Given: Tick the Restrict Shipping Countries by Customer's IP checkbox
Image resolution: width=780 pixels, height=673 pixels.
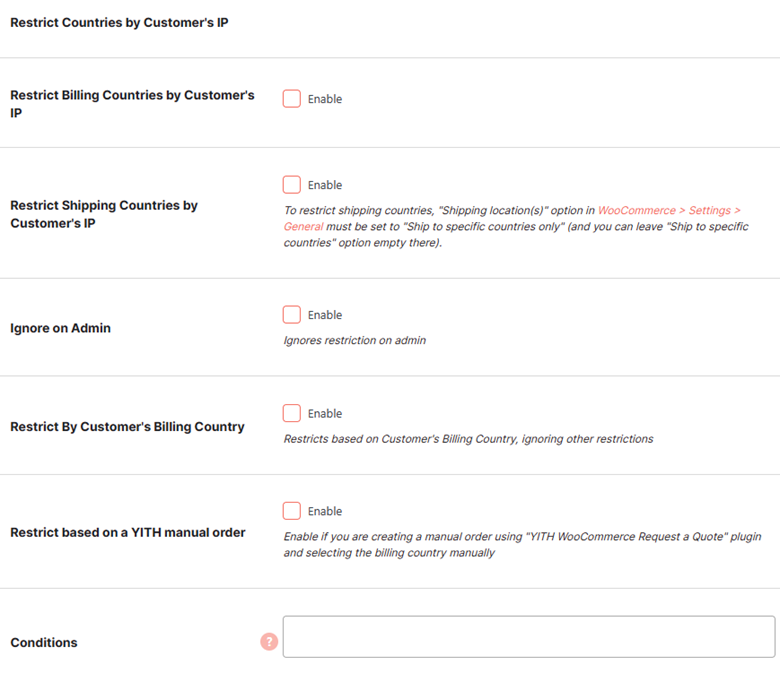Looking at the screenshot, I should [292, 185].
